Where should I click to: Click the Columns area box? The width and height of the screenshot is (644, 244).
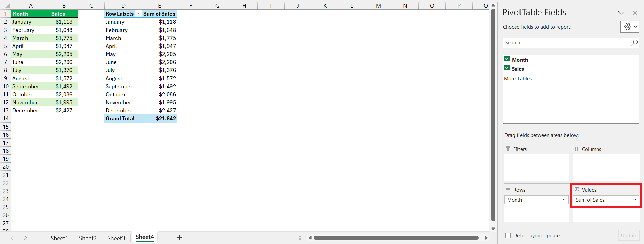click(606, 167)
